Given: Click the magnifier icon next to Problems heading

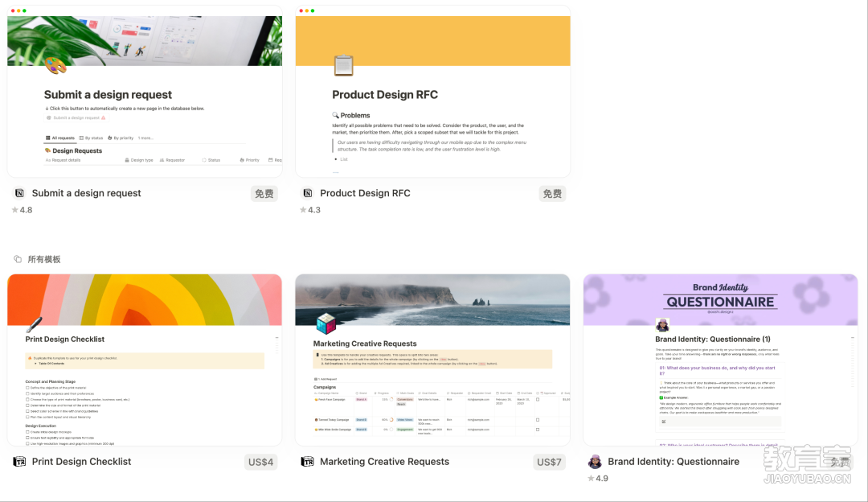Looking at the screenshot, I should pos(335,115).
